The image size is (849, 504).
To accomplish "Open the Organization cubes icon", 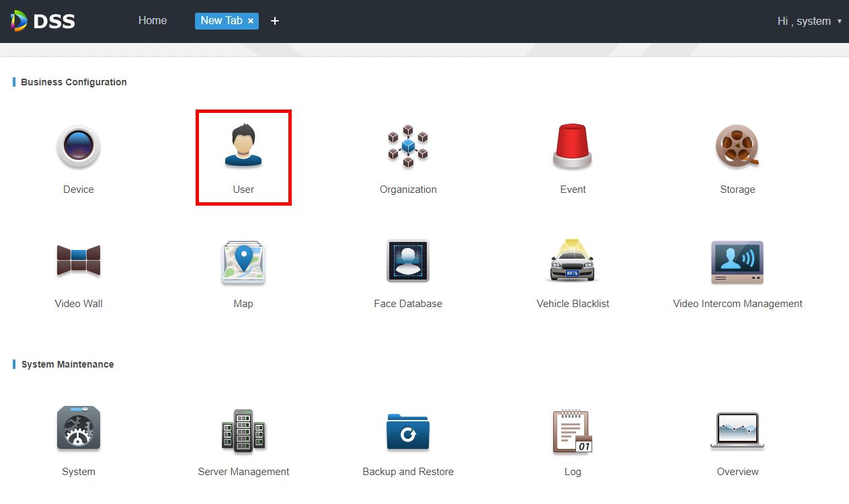I will click(408, 146).
